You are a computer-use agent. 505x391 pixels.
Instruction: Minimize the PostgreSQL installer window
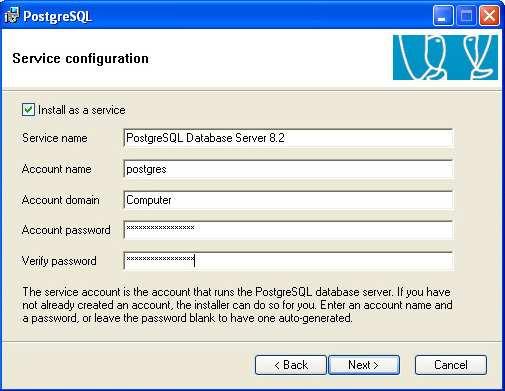pos(443,15)
